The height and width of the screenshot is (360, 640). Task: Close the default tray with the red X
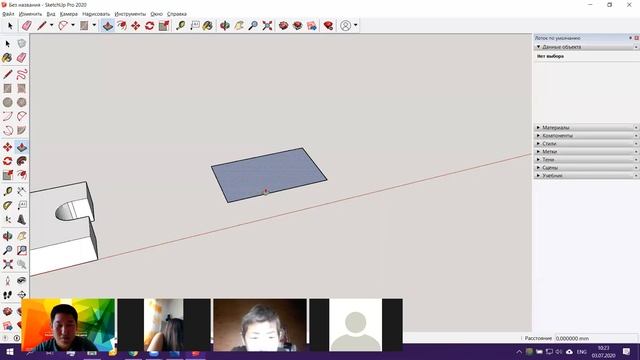point(636,38)
